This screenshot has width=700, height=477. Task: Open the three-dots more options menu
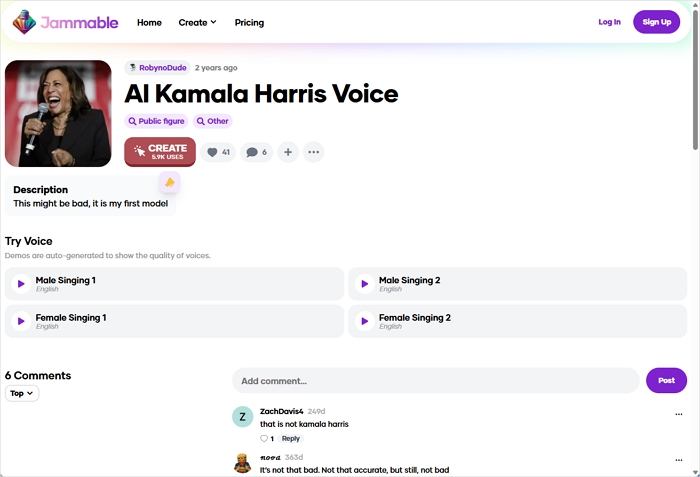313,152
